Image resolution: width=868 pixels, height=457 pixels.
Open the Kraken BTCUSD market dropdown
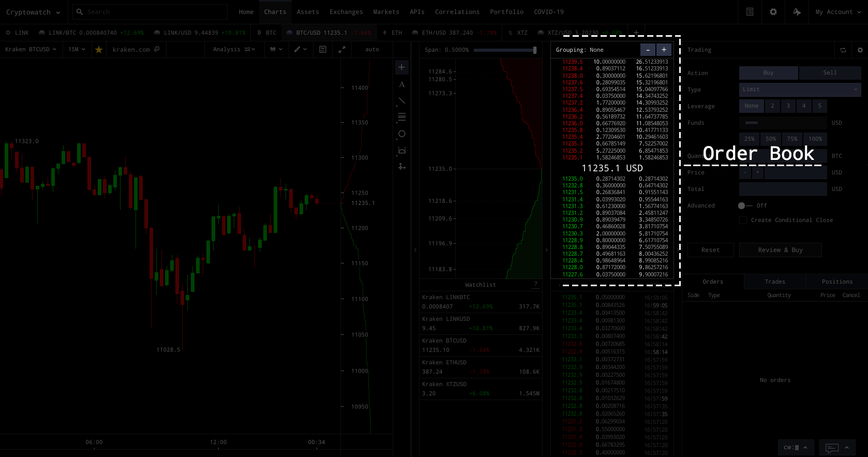pyautogui.click(x=31, y=50)
